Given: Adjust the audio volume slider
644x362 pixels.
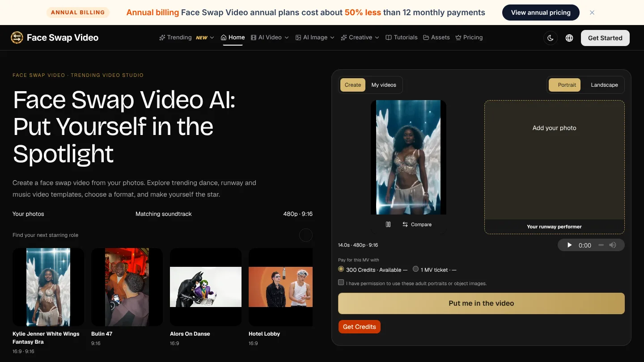Looking at the screenshot, I should coord(601,245).
